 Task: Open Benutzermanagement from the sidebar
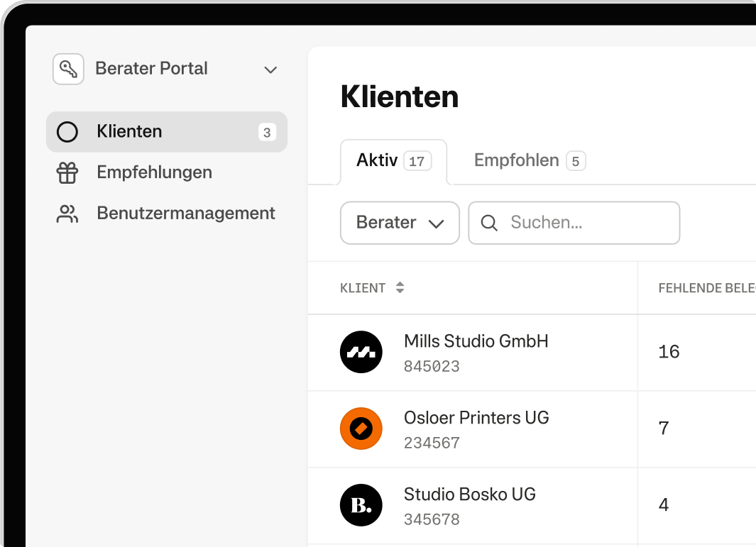pos(186,214)
